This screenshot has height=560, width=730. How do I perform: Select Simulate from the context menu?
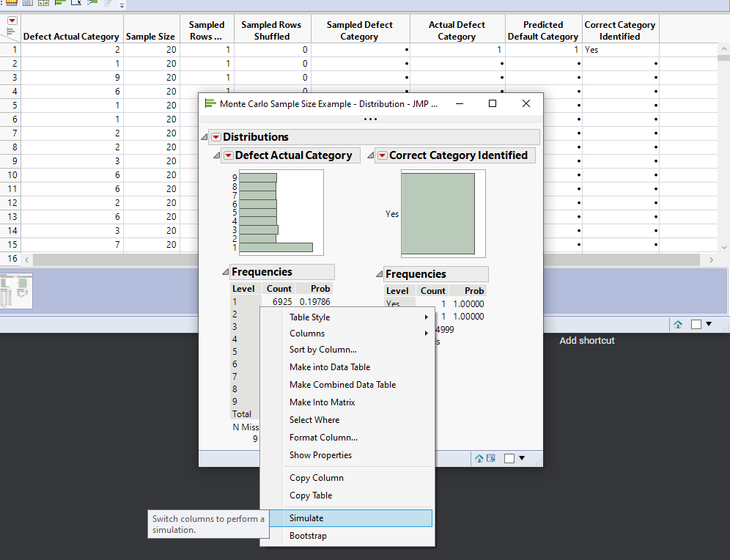[306, 518]
